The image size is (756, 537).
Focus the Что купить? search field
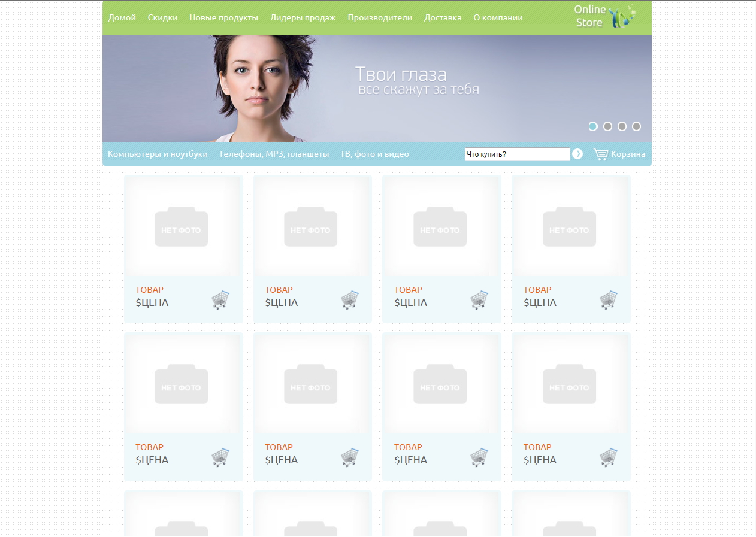tap(518, 154)
